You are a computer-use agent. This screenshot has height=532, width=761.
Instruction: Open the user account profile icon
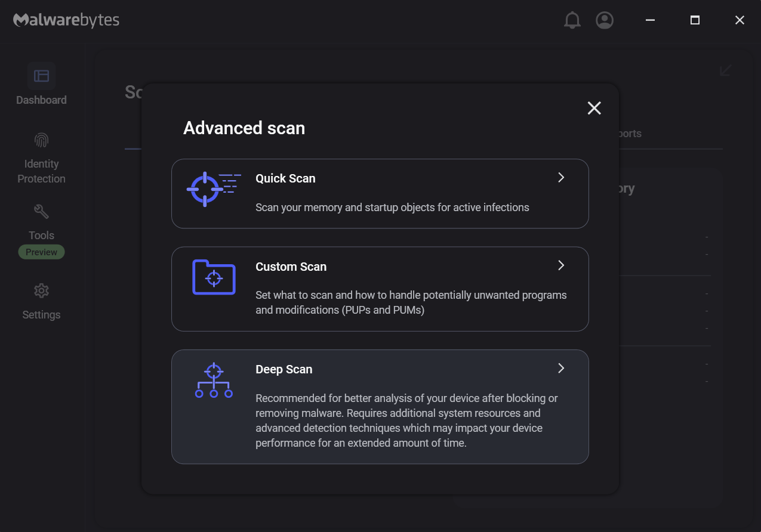point(605,20)
